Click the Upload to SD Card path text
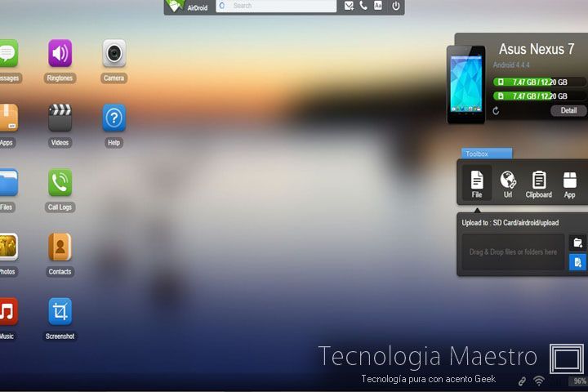The height and width of the screenshot is (392, 588). tap(510, 222)
